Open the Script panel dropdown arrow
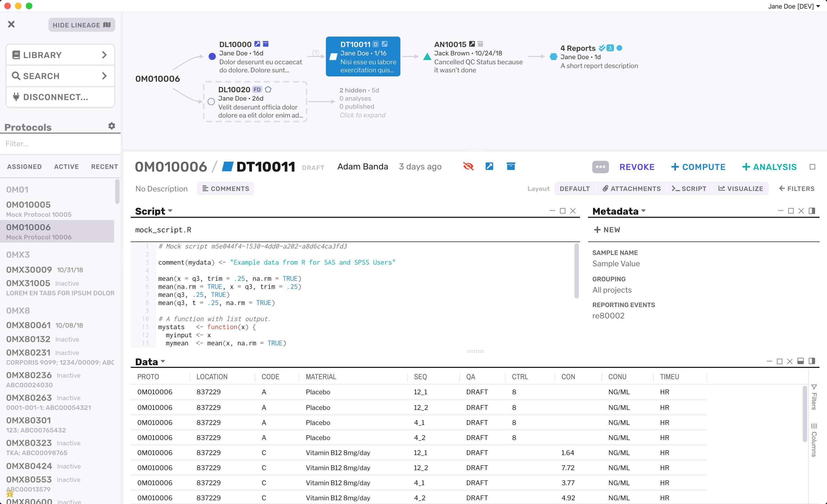827x504 pixels. (170, 211)
